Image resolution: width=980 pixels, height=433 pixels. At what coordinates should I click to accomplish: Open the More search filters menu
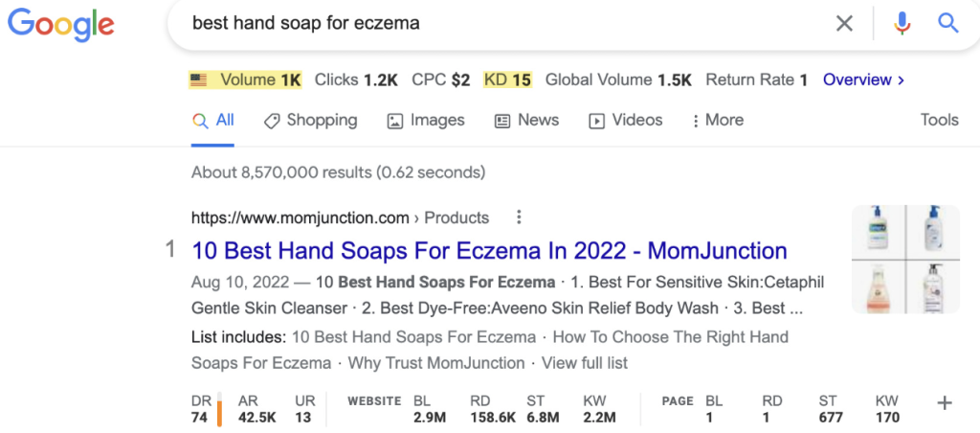pos(717,121)
